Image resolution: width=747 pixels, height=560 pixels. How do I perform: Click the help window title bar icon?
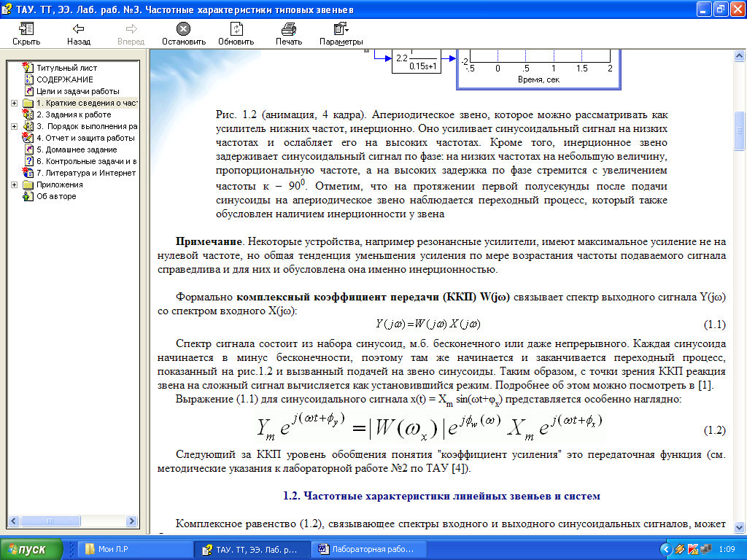tap(7, 9)
